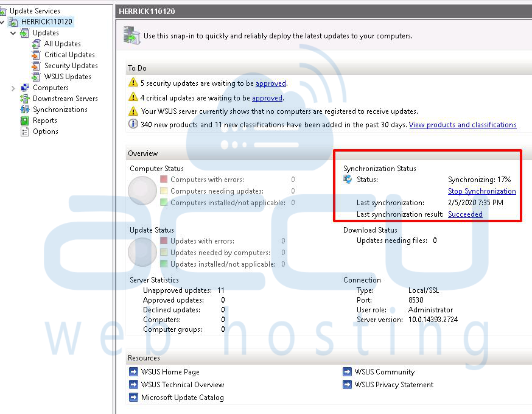This screenshot has height=414, width=532.
Task: Expand the Computers tree node
Action: pyautogui.click(x=13, y=88)
